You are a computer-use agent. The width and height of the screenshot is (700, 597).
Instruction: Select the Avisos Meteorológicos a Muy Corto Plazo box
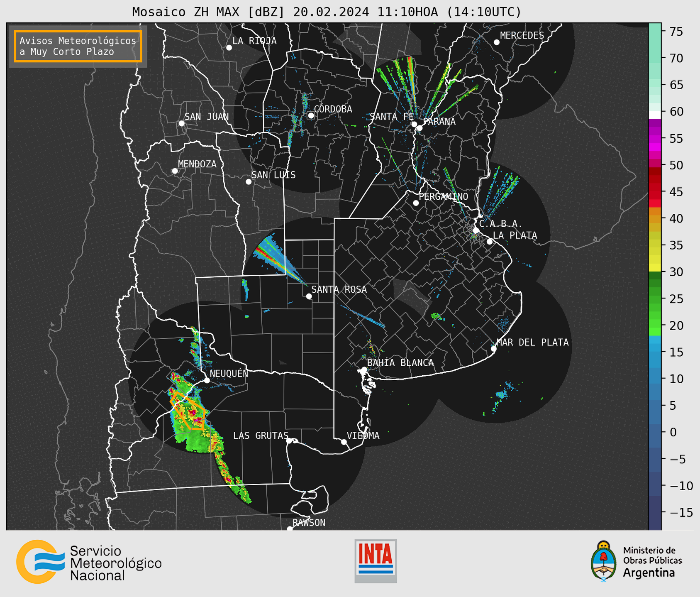[78, 46]
